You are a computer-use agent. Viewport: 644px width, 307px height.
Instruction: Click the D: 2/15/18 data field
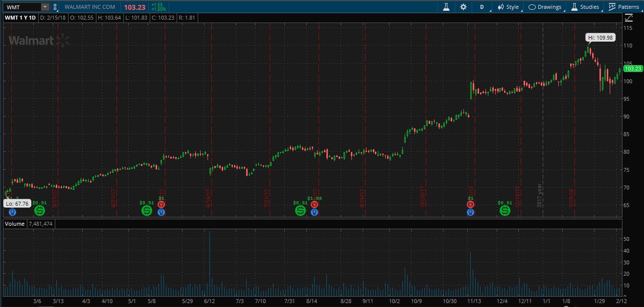(52, 18)
